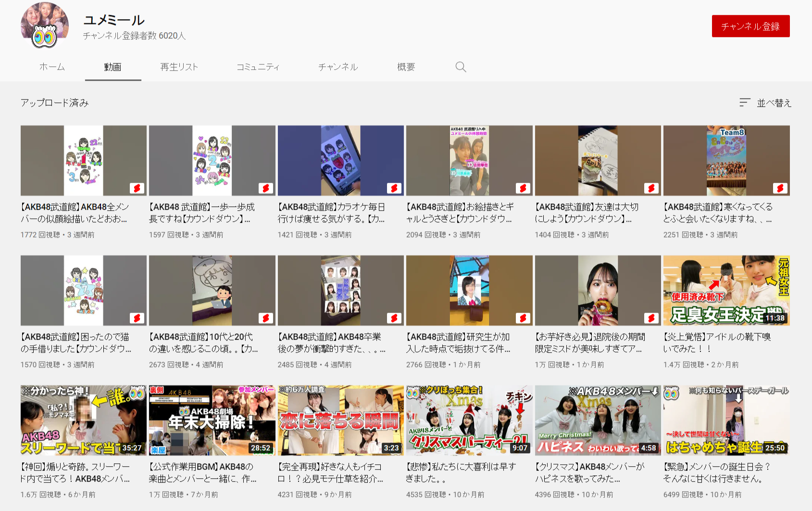Click Shorts badge on カラオケ毎日行けば video
The width and height of the screenshot is (812, 511).
coord(394,188)
